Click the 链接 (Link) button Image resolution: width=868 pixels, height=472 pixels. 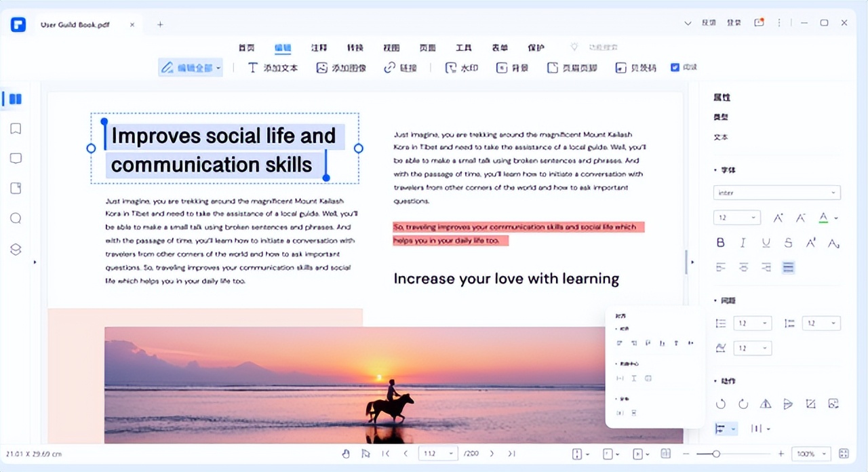click(400, 68)
